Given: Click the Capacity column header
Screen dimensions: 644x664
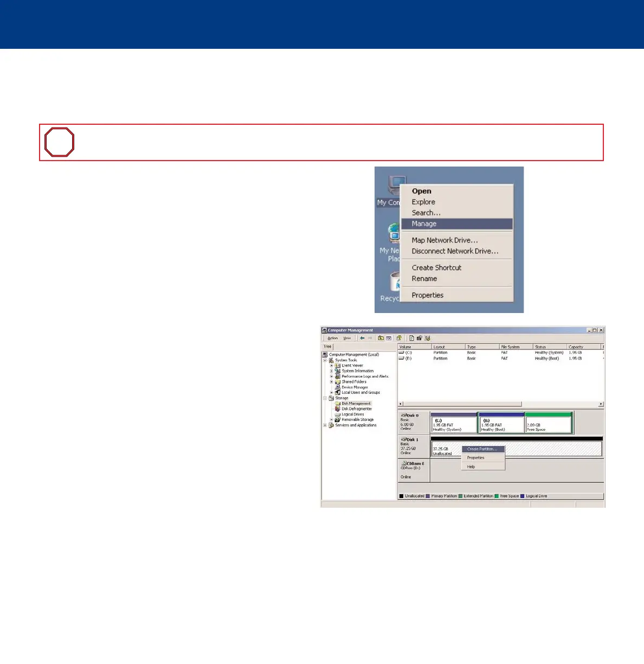Looking at the screenshot, I should pos(576,347).
